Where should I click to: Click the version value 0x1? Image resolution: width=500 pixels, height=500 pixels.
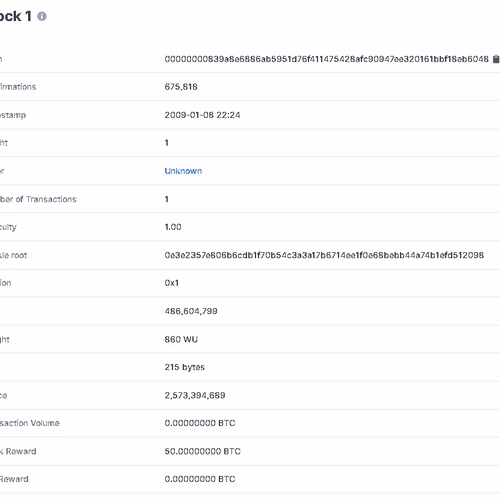[x=172, y=283]
